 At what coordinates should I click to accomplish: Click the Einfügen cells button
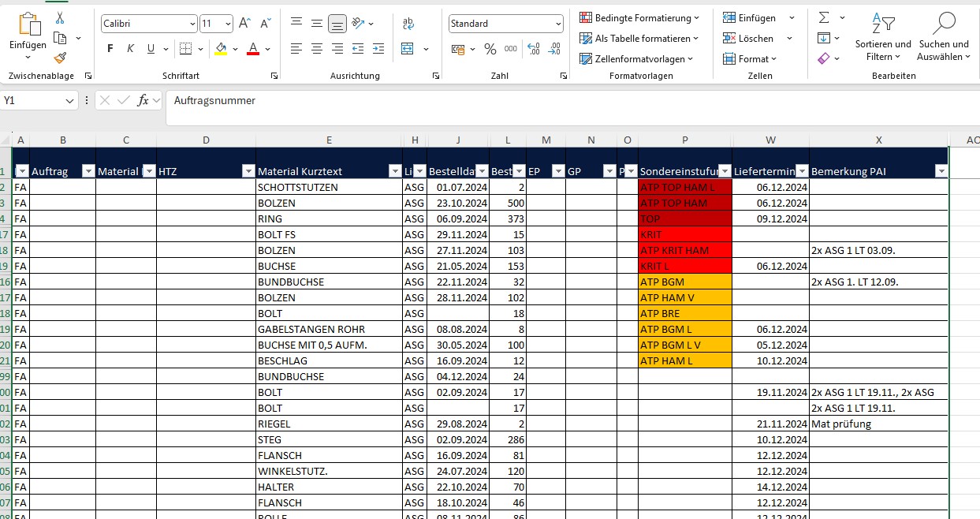coord(750,17)
